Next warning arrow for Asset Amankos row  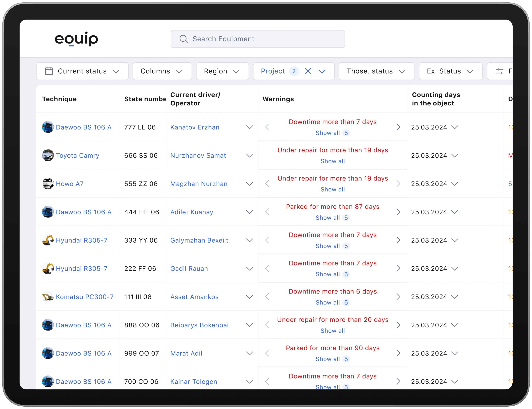tap(398, 296)
